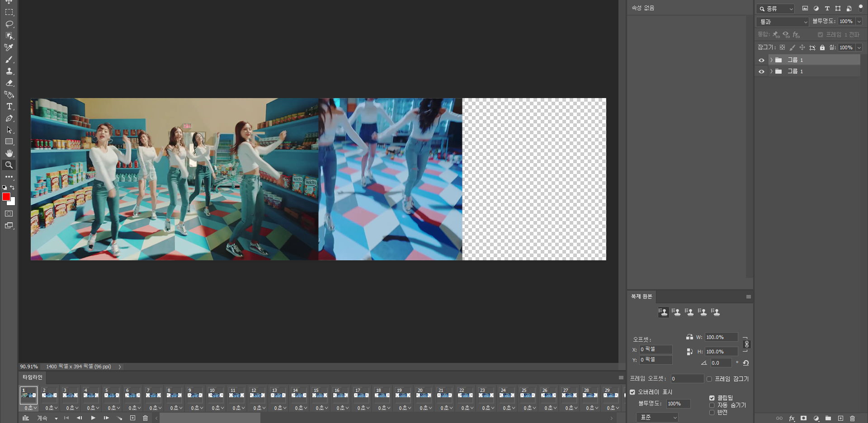868x423 pixels.
Task: Expand the top 그룹 1 group
Action: point(771,60)
